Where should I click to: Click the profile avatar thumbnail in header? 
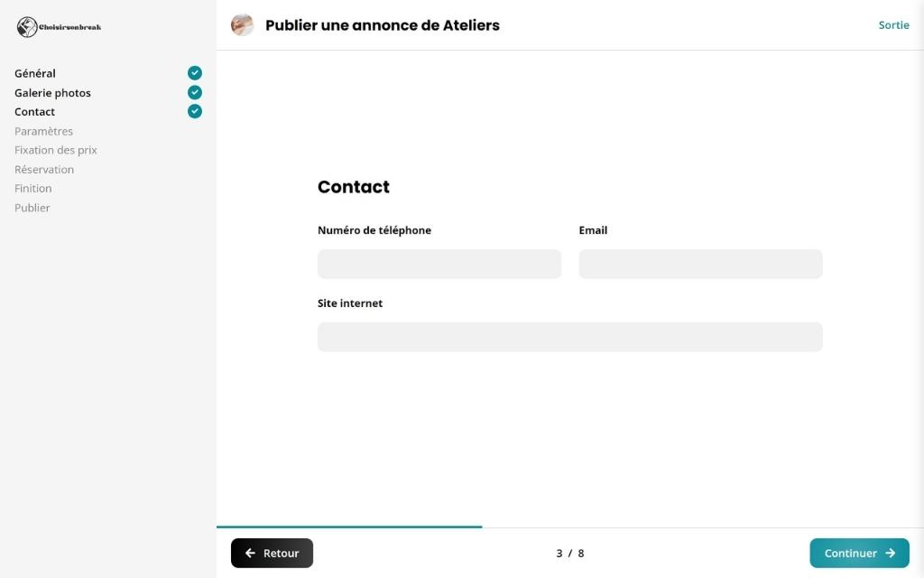tap(242, 25)
